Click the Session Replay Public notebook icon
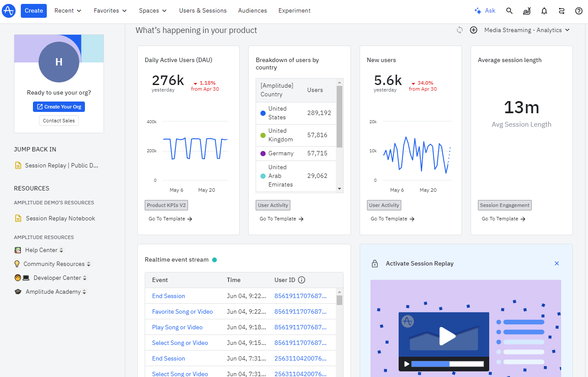 18,165
